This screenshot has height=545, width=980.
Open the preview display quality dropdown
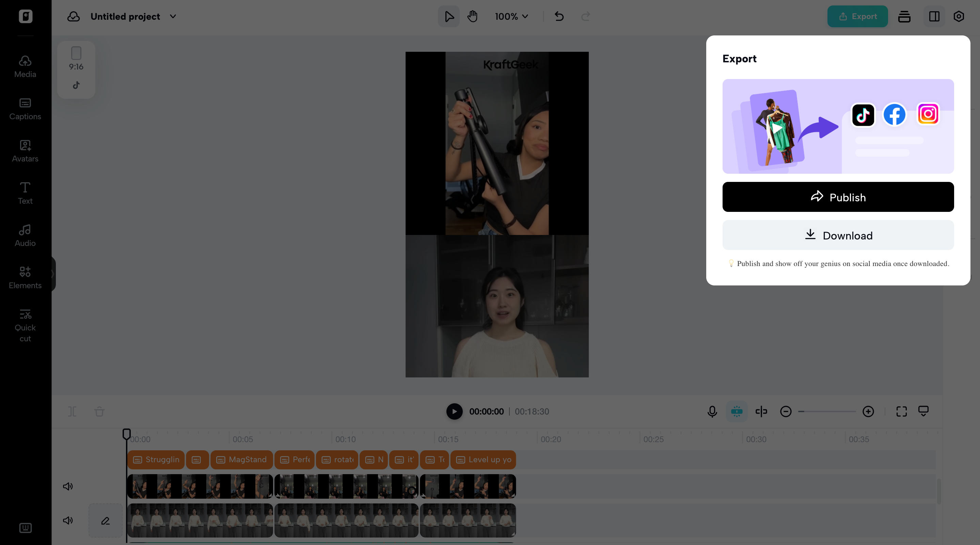(x=924, y=411)
